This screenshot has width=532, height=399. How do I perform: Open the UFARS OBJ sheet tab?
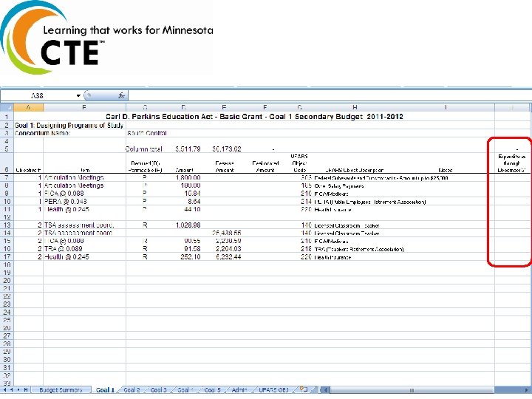tap(273, 390)
